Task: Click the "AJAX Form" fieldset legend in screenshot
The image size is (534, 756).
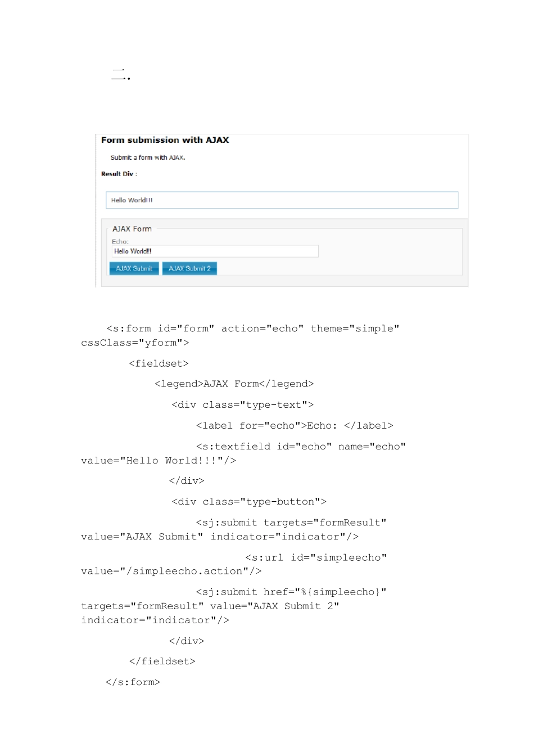Action: click(x=132, y=229)
